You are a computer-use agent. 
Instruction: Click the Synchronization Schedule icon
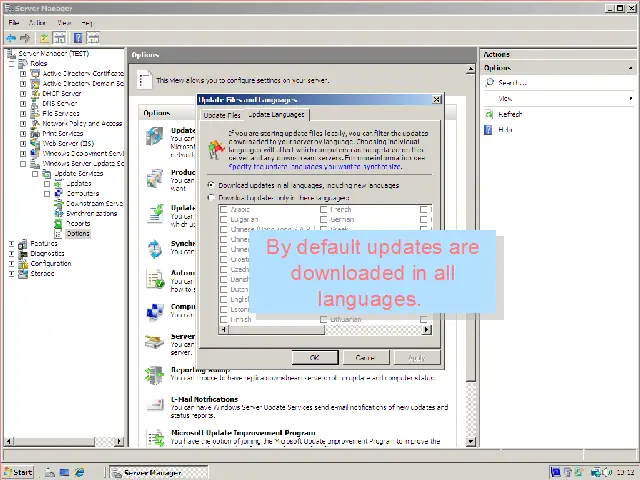155,249
